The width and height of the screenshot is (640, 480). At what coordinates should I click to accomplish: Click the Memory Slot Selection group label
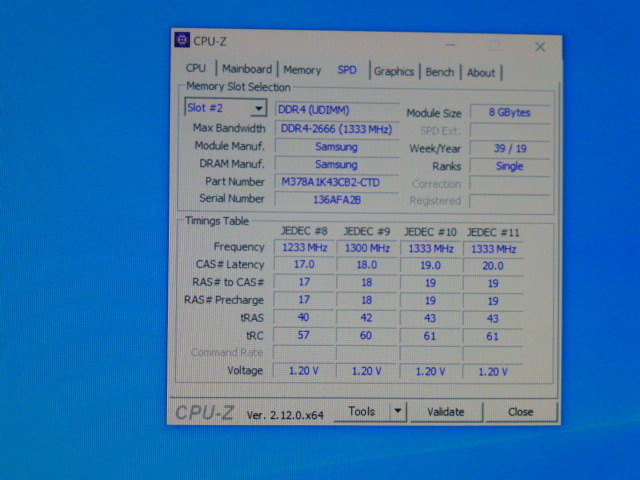point(238,87)
